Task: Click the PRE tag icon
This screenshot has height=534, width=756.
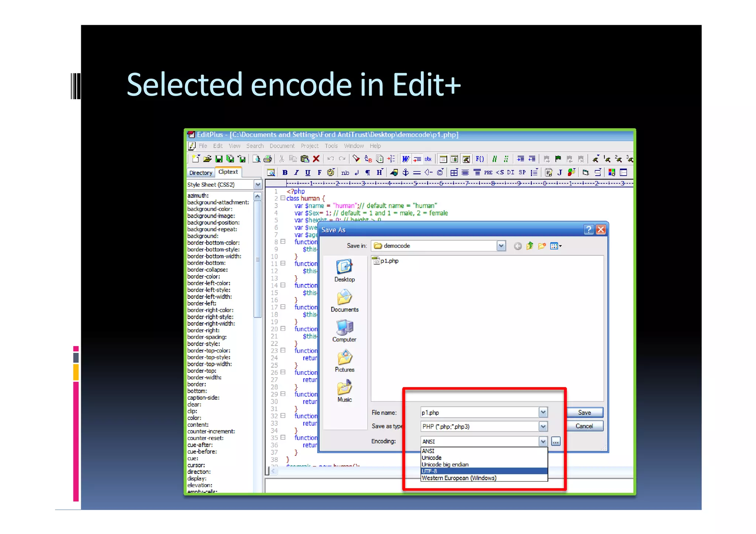Action: (488, 172)
